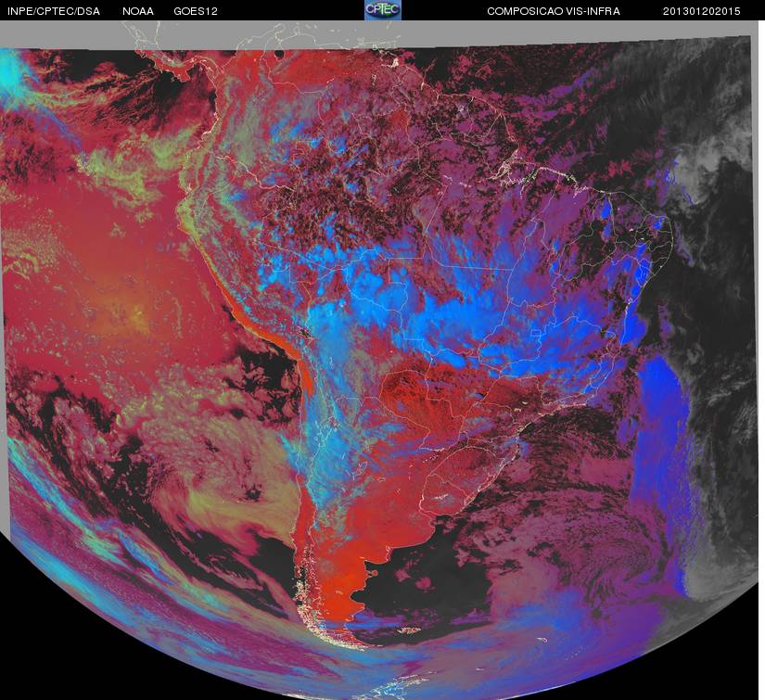Click the COMPOSICAO VIS-INFRA title text

tap(554, 11)
